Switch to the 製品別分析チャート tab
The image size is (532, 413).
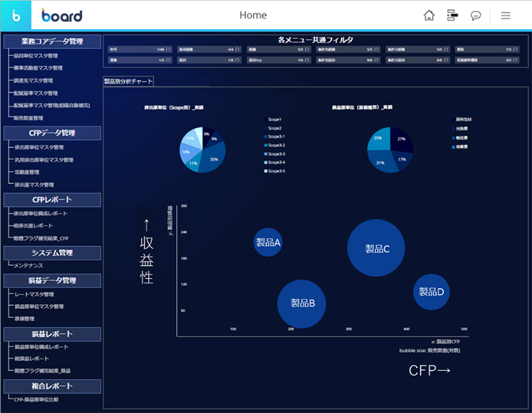click(128, 81)
